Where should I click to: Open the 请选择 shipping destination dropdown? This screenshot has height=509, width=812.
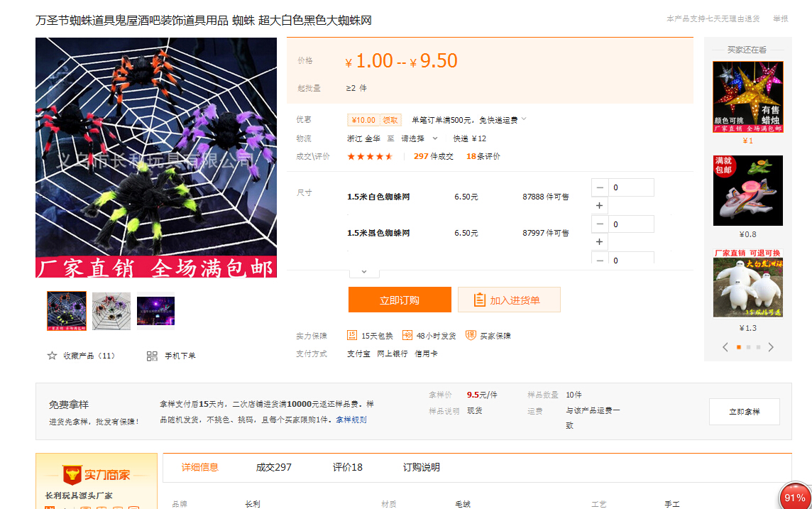pos(419,138)
